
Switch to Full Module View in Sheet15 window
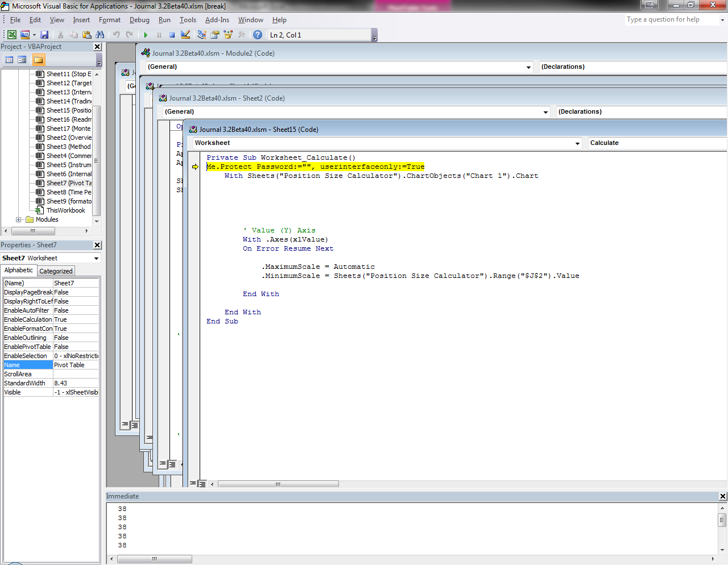coord(201,484)
